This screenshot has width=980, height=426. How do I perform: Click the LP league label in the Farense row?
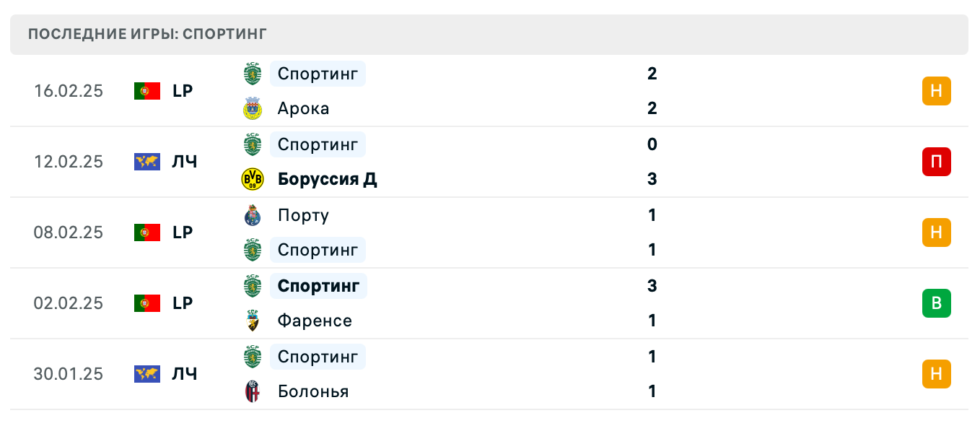[183, 303]
